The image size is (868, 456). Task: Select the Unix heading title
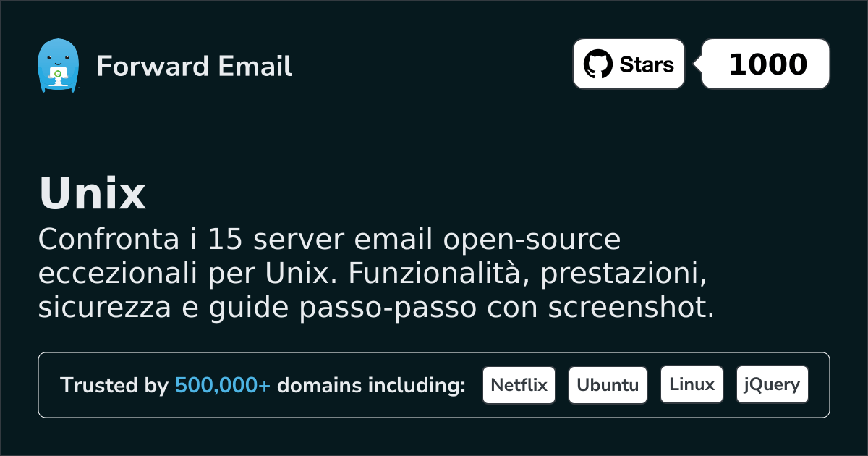[93, 194]
